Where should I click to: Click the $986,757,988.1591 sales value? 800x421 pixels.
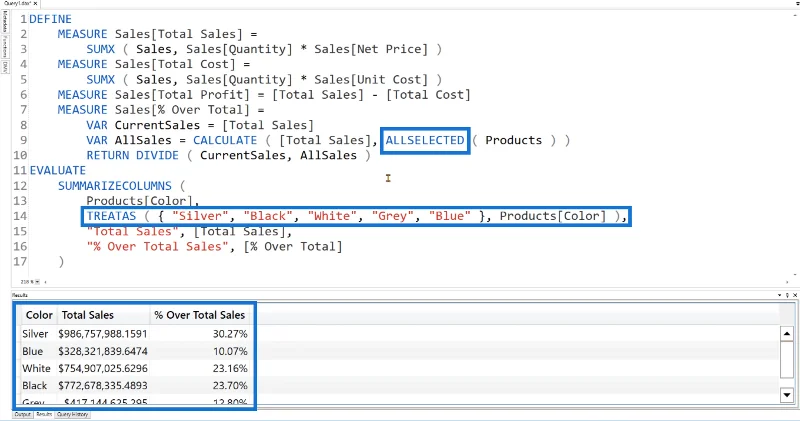pyautogui.click(x=103, y=334)
